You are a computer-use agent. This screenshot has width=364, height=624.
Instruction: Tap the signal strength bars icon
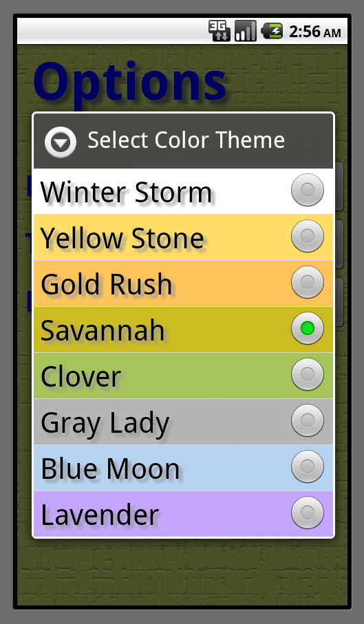click(x=245, y=31)
